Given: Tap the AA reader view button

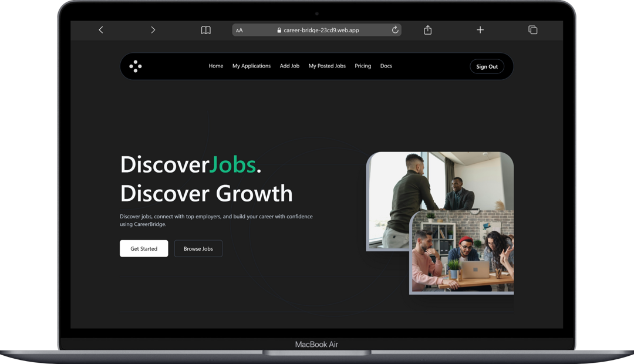Looking at the screenshot, I should pos(240,31).
